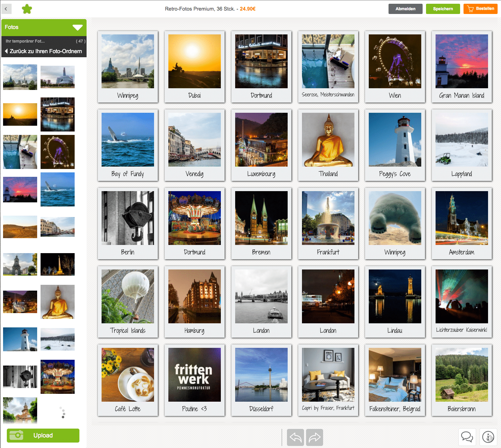Select the Winnipeg polar bear photo card
The height and width of the screenshot is (448, 501).
(x=395, y=223)
